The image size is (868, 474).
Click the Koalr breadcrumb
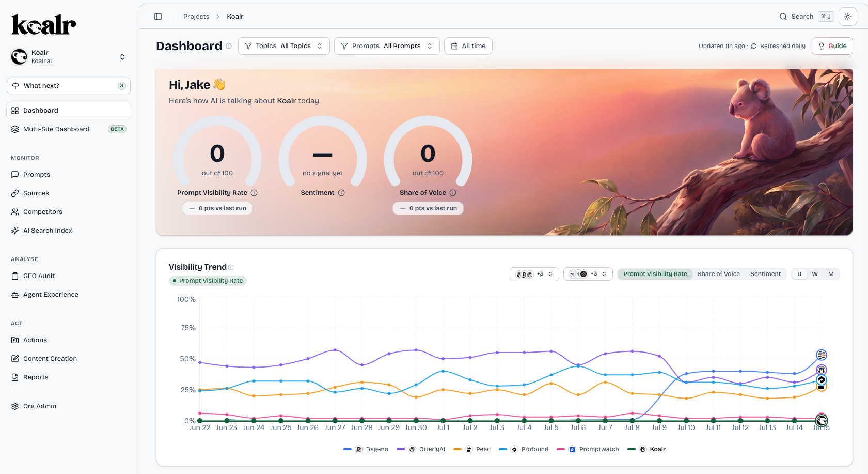pyautogui.click(x=235, y=17)
